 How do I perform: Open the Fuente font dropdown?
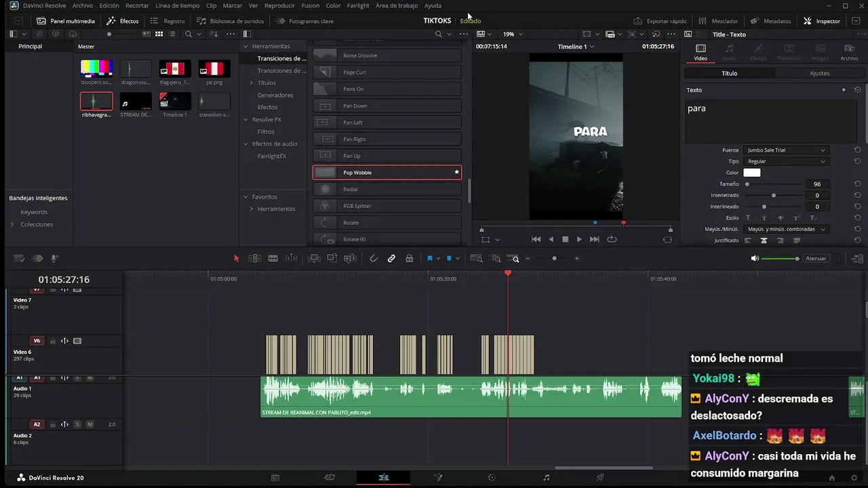tap(786, 150)
